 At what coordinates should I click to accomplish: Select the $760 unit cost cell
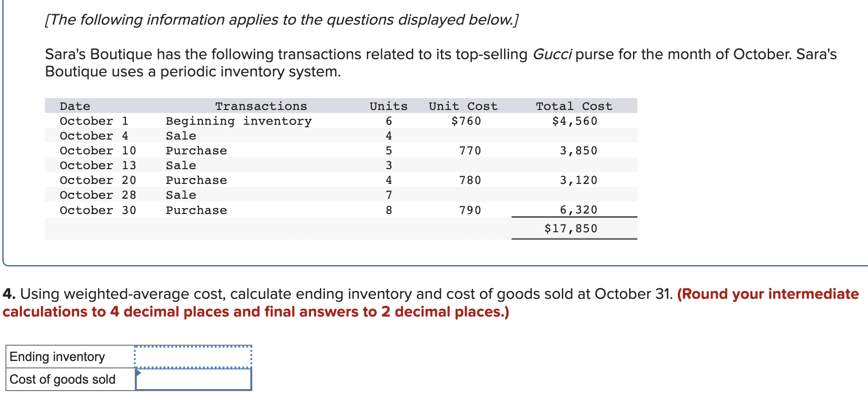click(x=466, y=121)
